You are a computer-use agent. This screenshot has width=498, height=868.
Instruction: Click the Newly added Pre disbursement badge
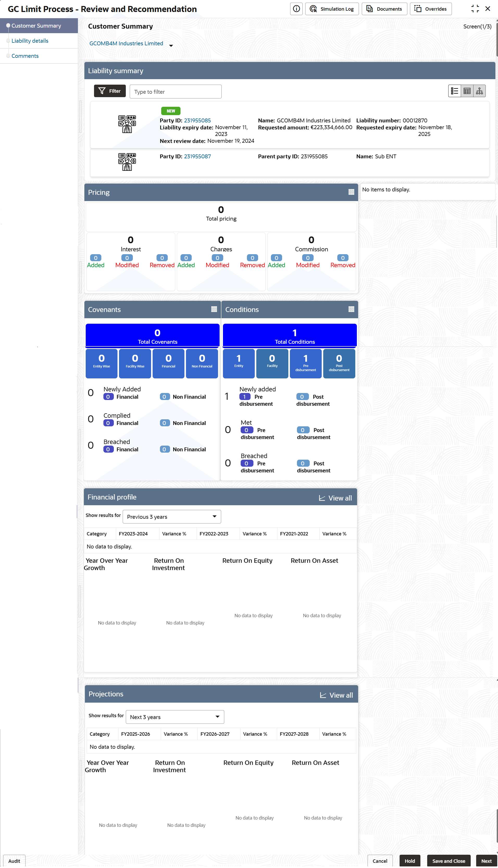(x=245, y=396)
